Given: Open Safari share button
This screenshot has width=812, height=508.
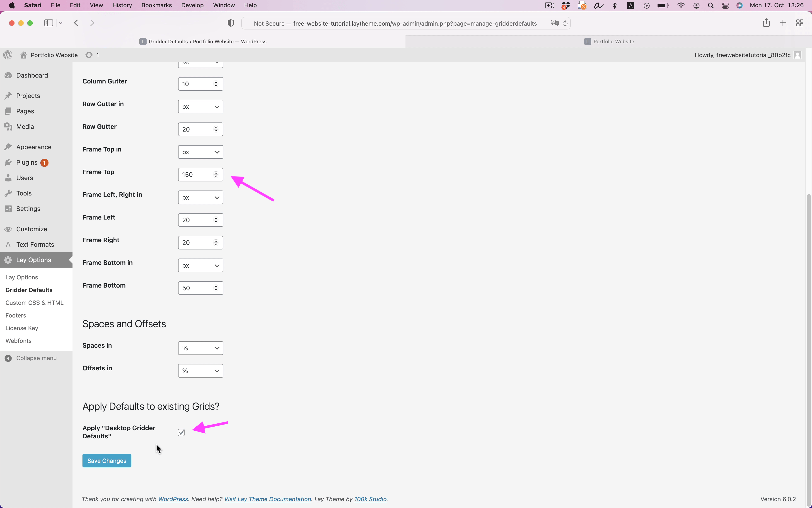Looking at the screenshot, I should point(766,23).
